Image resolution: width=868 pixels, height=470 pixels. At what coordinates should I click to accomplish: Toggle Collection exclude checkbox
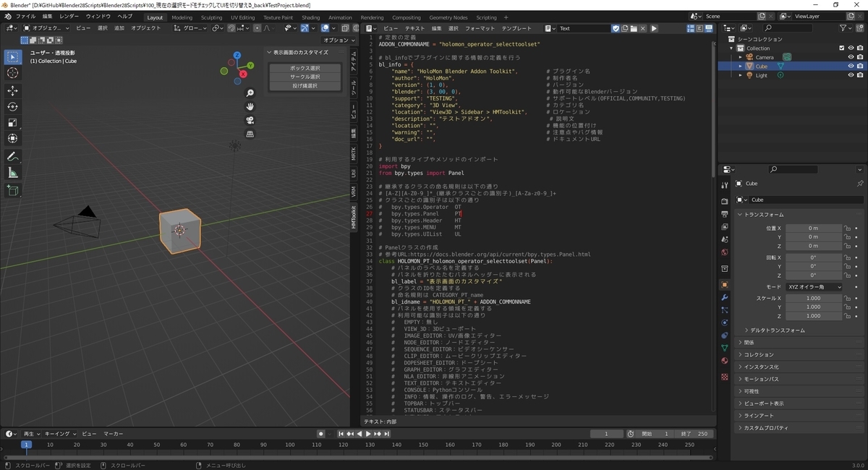tap(841, 48)
